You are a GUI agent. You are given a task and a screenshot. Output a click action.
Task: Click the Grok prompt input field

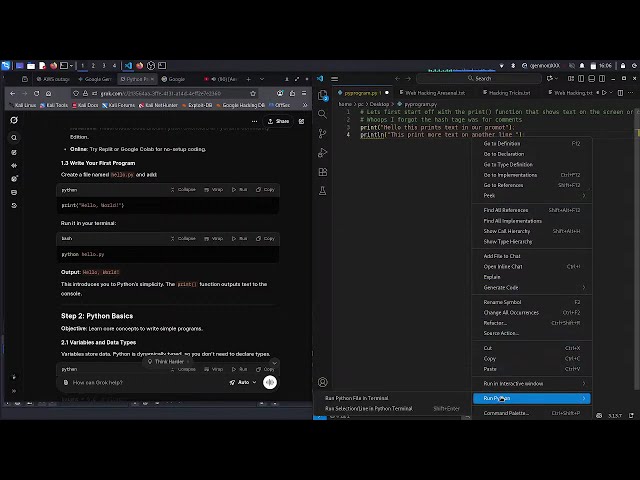(x=147, y=382)
